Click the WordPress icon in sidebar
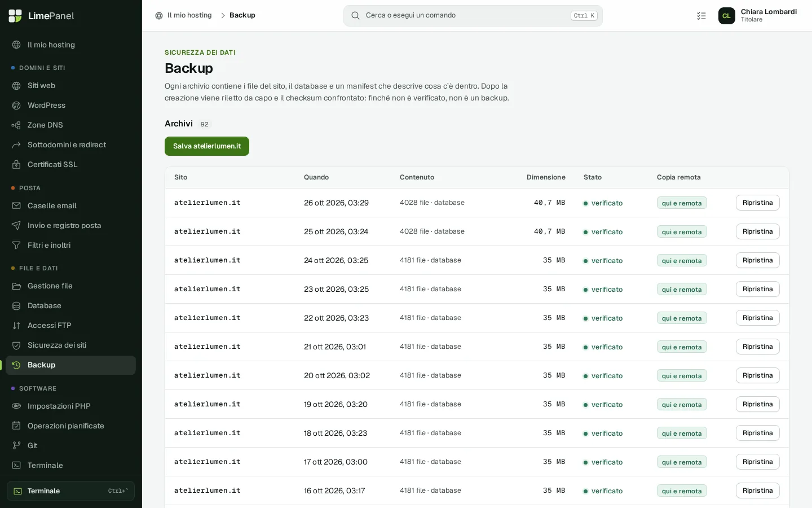Screen dimensions: 812x508 (16, 106)
